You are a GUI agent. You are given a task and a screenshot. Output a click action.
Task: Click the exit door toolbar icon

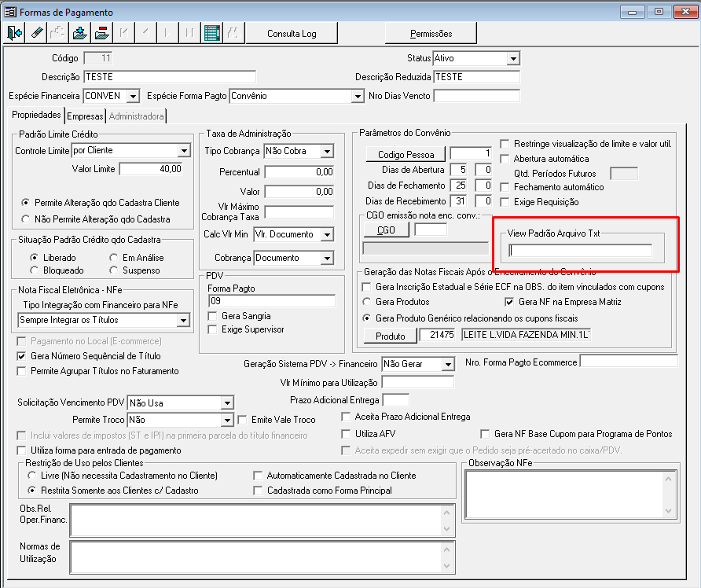(x=14, y=33)
